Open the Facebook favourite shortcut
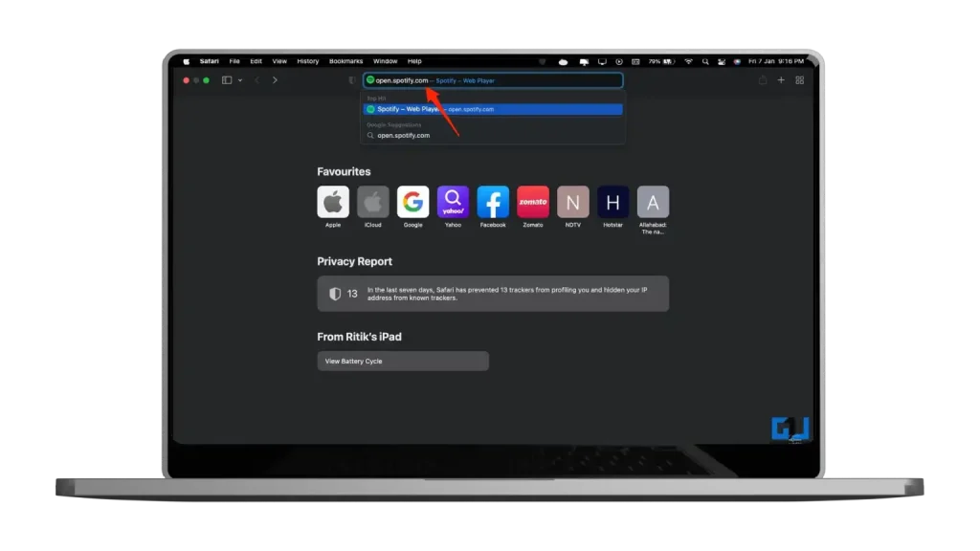The image size is (980, 551). (x=493, y=202)
